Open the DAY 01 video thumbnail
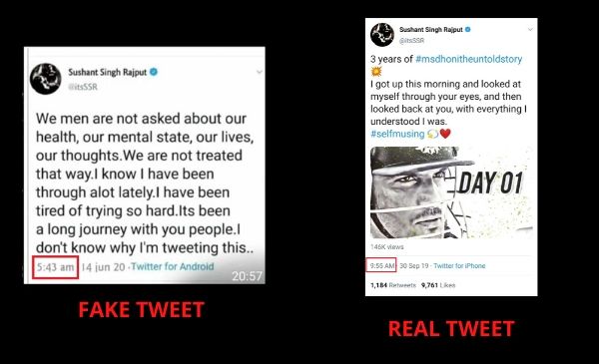Image resolution: width=599 pixels, height=364 pixels. tap(451, 192)
